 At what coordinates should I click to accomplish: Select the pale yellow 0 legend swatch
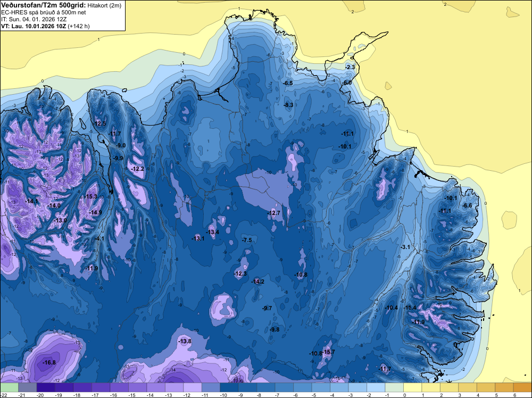(412, 387)
